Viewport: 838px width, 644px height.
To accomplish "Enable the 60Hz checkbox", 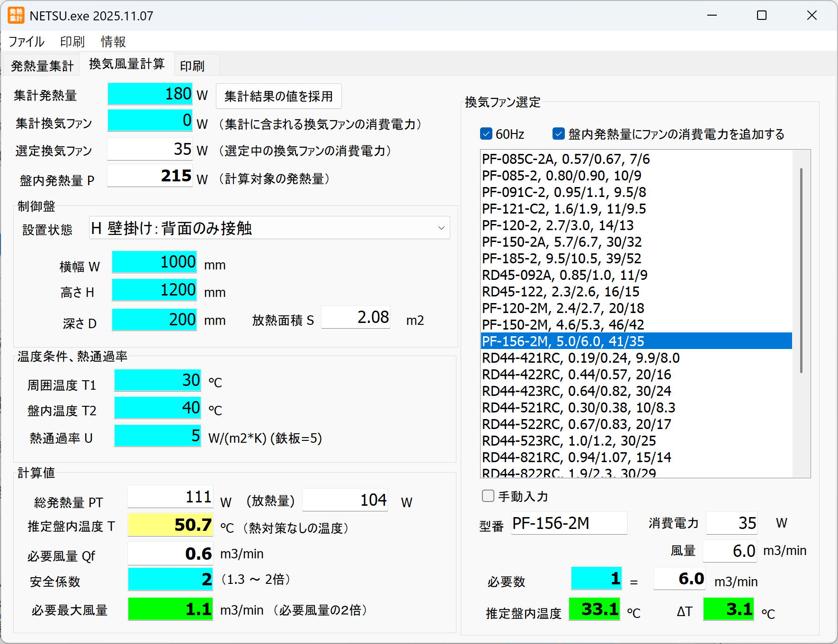I will coord(486,134).
